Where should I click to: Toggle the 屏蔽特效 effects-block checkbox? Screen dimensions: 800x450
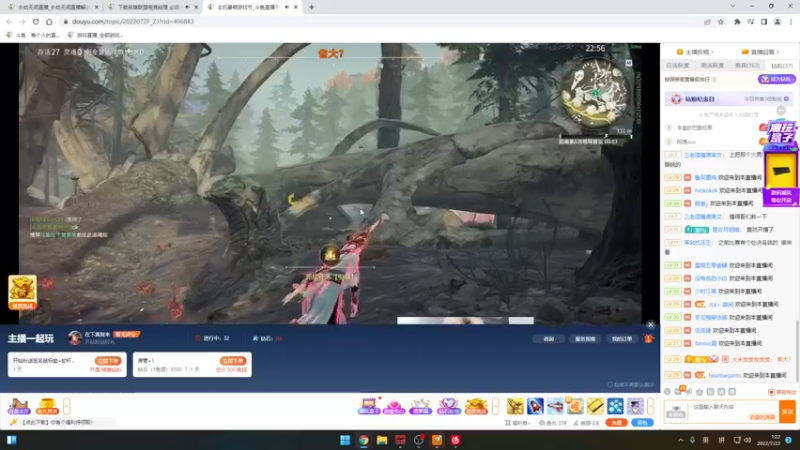click(771, 392)
